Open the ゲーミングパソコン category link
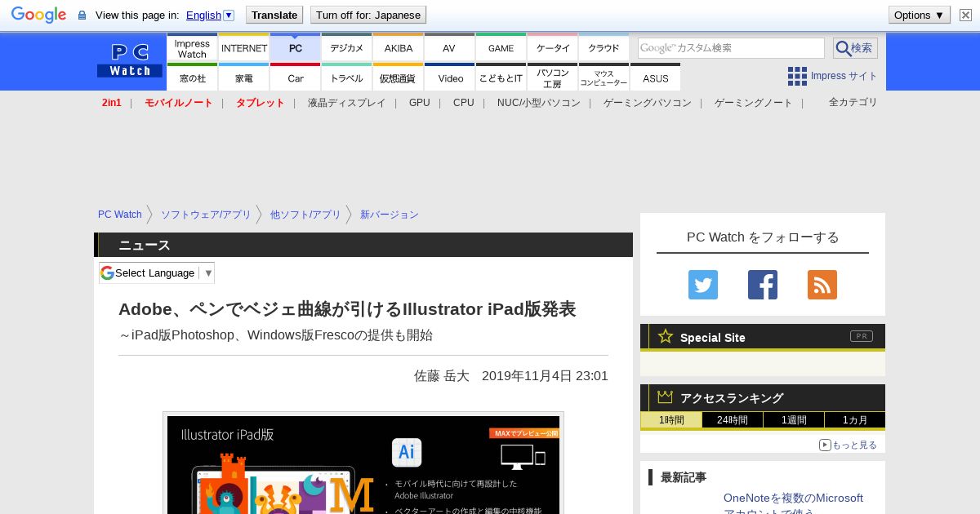This screenshot has height=514, width=980. point(648,103)
